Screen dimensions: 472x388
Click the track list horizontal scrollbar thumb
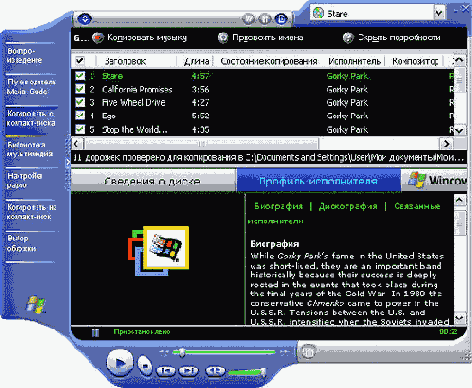click(x=202, y=144)
